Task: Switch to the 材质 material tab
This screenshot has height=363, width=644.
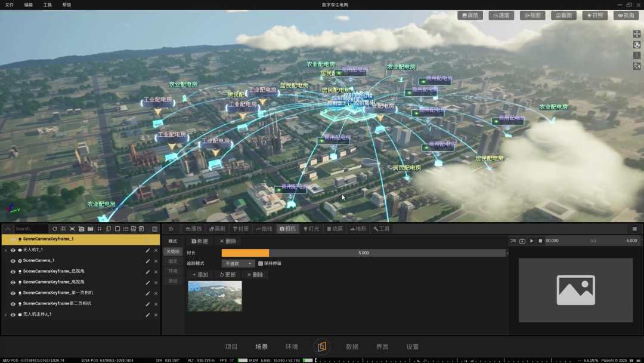Action: point(241,229)
